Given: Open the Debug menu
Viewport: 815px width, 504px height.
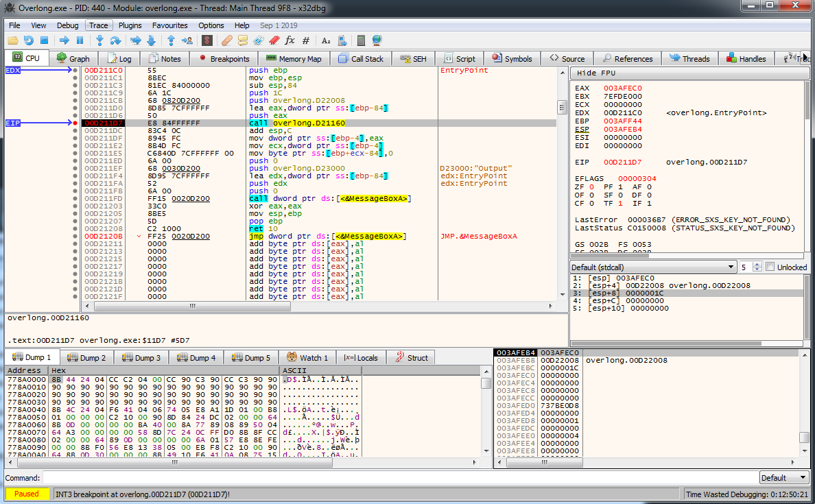Looking at the screenshot, I should (x=67, y=25).
